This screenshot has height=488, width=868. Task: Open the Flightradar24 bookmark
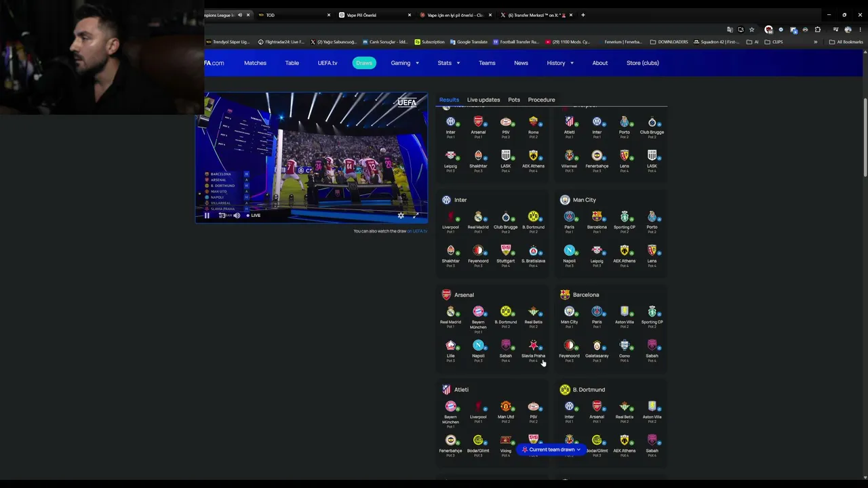pos(281,42)
